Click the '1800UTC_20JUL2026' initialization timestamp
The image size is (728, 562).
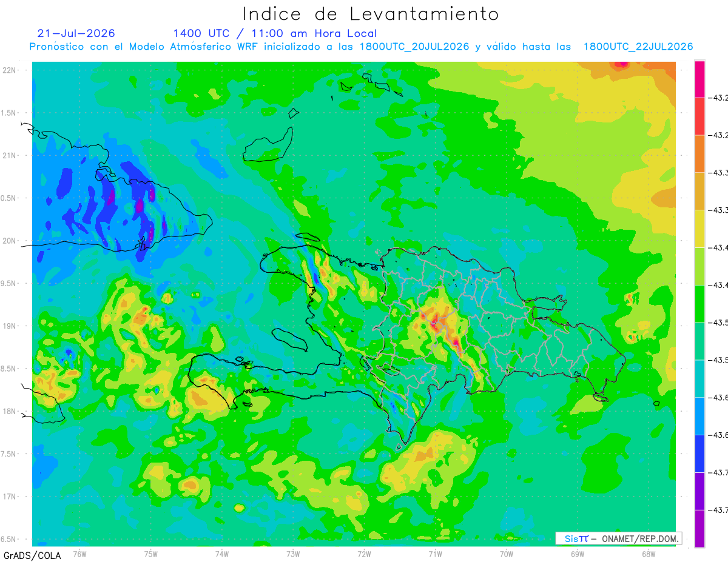tap(414, 47)
